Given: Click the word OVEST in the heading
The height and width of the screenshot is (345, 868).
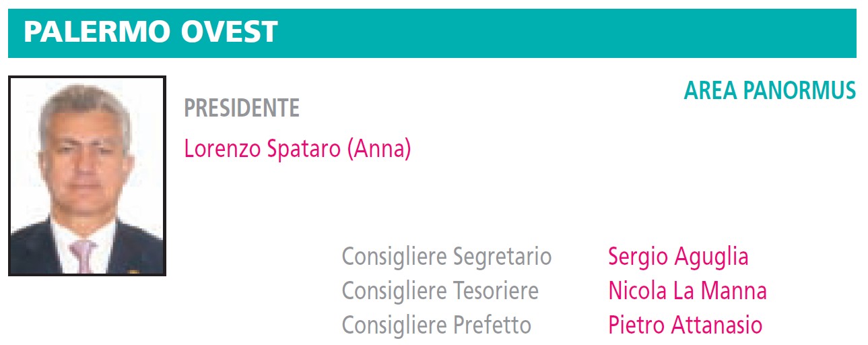Looking at the screenshot, I should 227,32.
